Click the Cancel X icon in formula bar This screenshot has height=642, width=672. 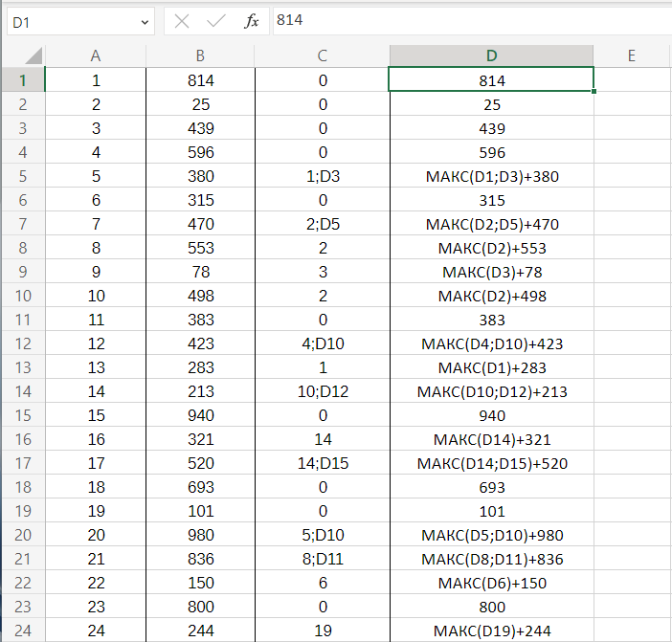click(182, 21)
